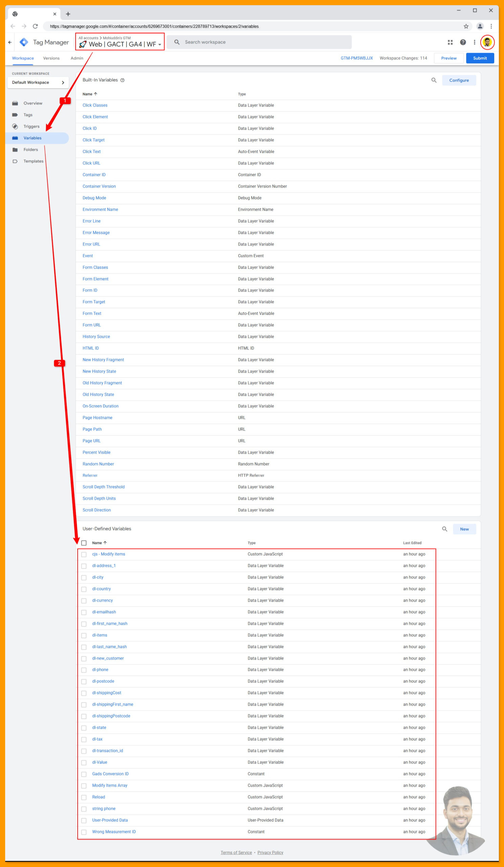Open the Chrome three-dot menu
The height and width of the screenshot is (867, 504).
(x=491, y=26)
